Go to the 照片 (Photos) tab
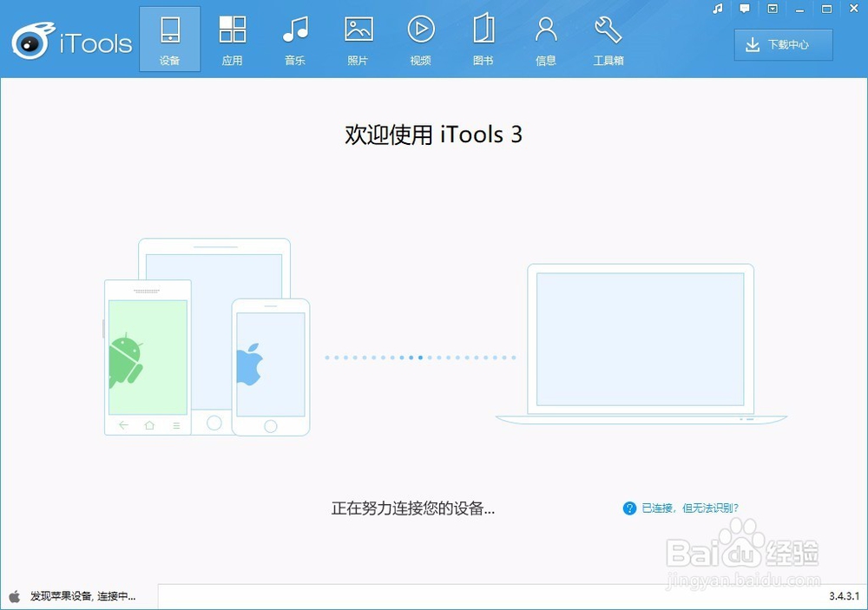Viewport: 868px width, 610px height. pos(358,39)
